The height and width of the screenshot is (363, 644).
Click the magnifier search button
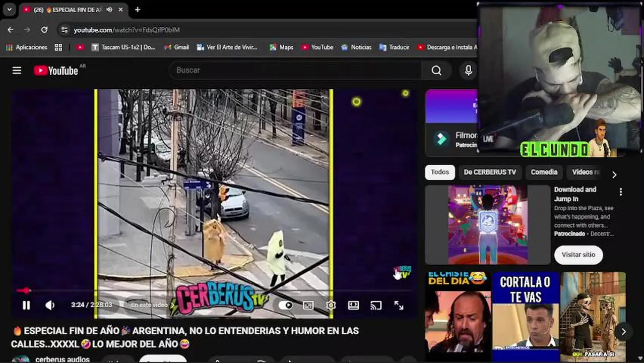[x=436, y=71]
